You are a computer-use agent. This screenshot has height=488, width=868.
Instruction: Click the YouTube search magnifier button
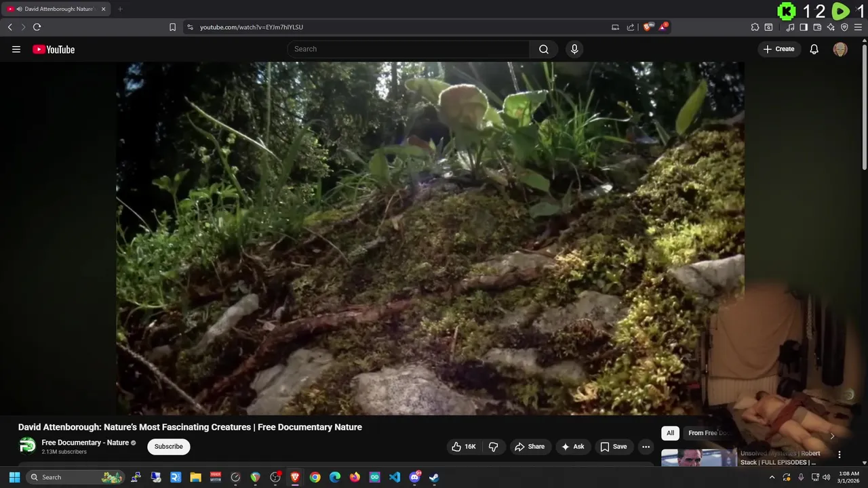click(x=544, y=49)
